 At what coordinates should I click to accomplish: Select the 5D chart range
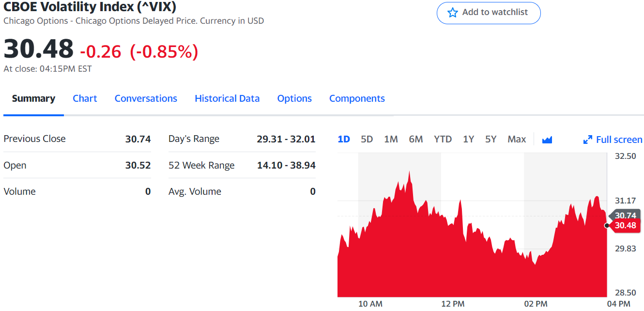(x=367, y=139)
